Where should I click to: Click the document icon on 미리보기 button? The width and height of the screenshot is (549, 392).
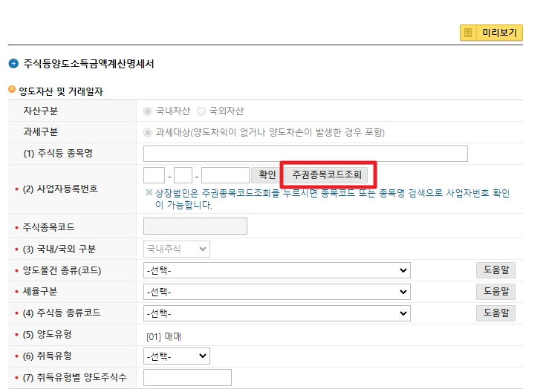coord(468,33)
